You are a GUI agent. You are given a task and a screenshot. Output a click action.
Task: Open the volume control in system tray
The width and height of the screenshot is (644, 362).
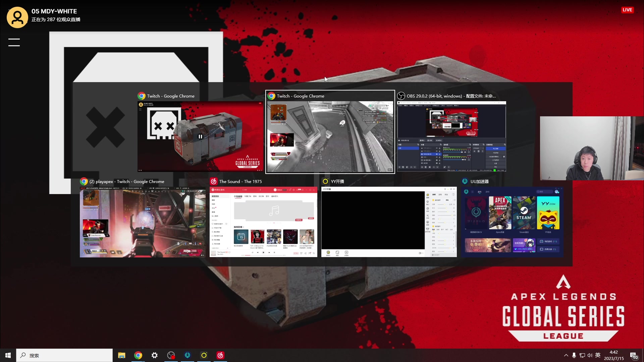click(x=590, y=355)
